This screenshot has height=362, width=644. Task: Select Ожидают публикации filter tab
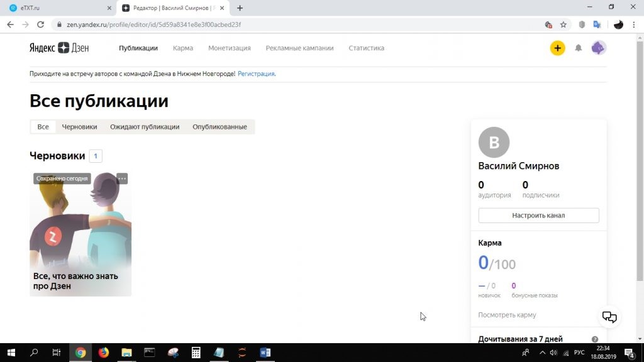coord(145,127)
